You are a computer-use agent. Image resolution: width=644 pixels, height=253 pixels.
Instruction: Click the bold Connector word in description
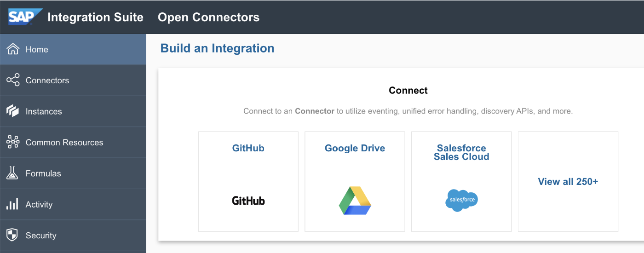315,111
